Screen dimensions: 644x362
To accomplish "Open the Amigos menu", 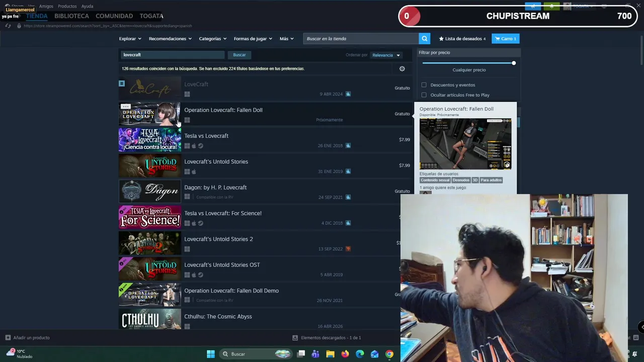I will coord(46,7).
